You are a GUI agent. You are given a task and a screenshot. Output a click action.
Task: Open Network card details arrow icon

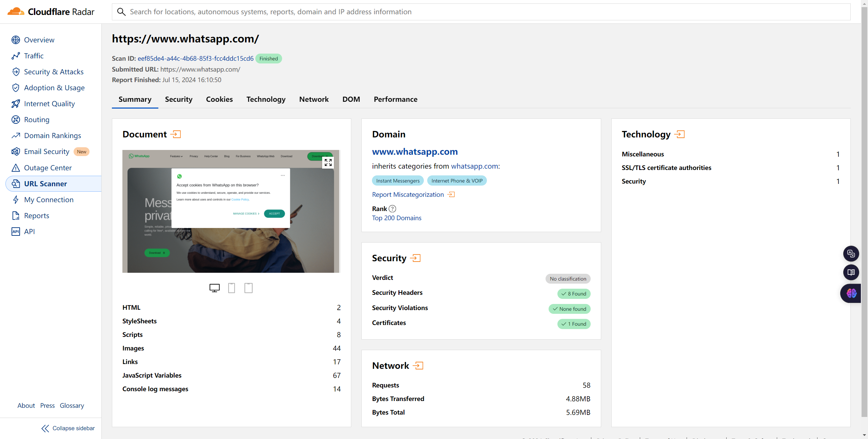click(418, 366)
